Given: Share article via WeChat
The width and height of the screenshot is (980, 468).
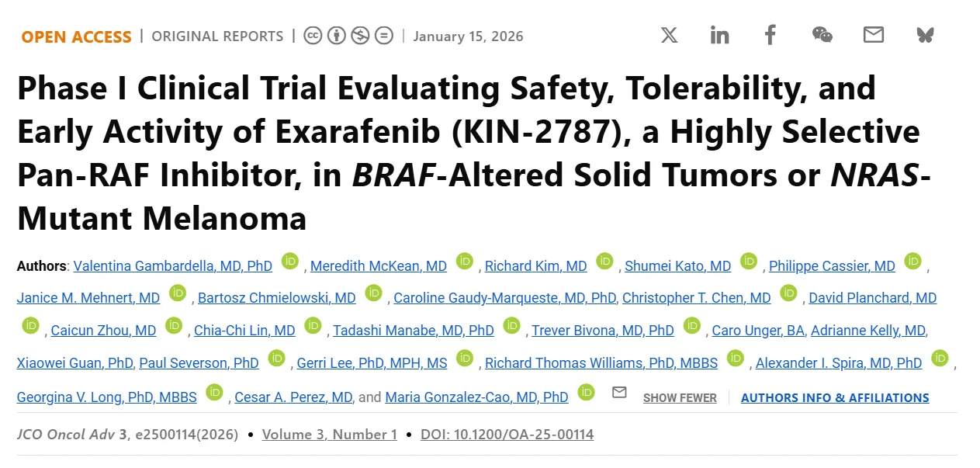Looking at the screenshot, I should pos(822,35).
